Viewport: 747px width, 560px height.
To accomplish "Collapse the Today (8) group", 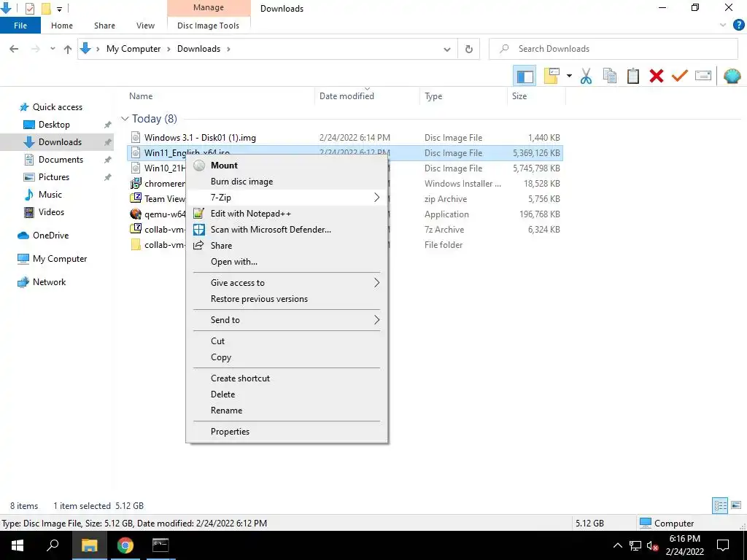I will [x=125, y=119].
